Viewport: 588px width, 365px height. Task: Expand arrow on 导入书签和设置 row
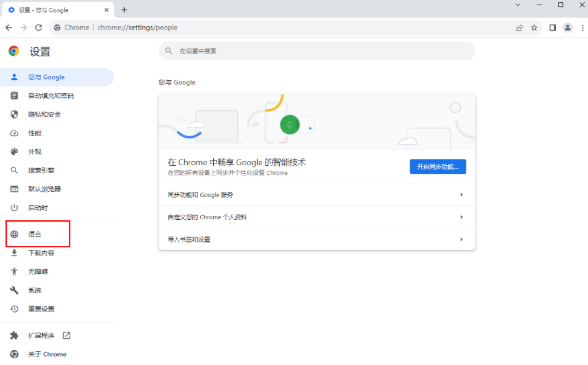[462, 239]
